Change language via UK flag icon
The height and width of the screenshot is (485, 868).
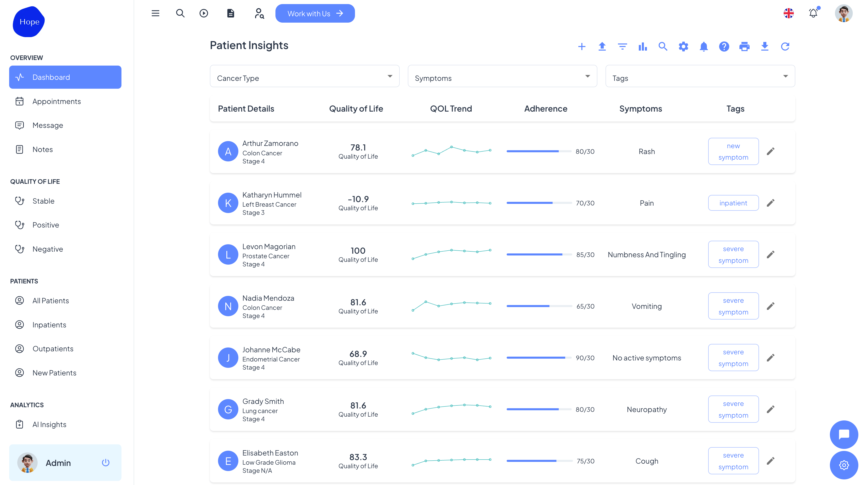[x=788, y=13]
